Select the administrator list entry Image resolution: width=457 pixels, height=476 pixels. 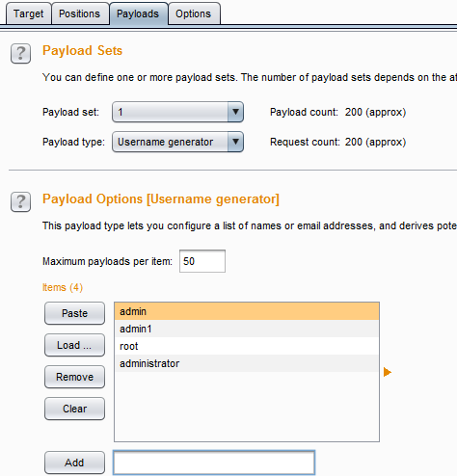(247, 363)
